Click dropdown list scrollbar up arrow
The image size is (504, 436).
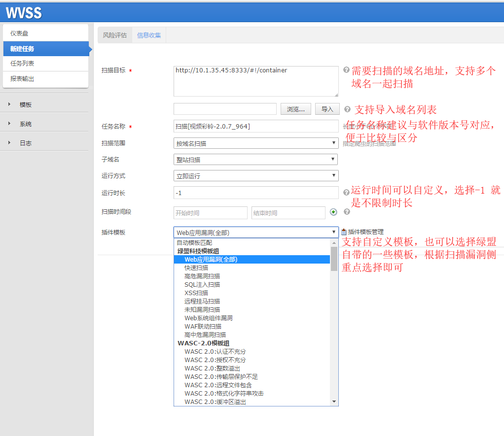(x=334, y=243)
